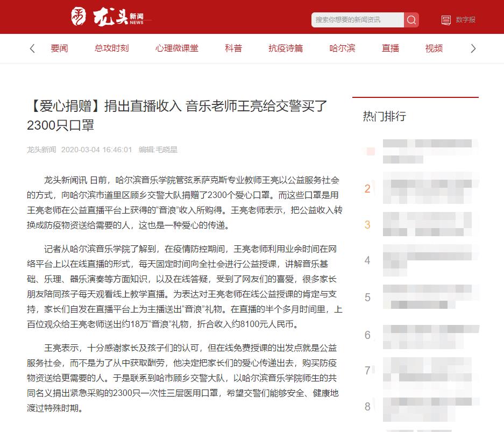504x432 pixels.
Task: Open the fifth hot-ranking article
Action: pyautogui.click(x=430, y=298)
